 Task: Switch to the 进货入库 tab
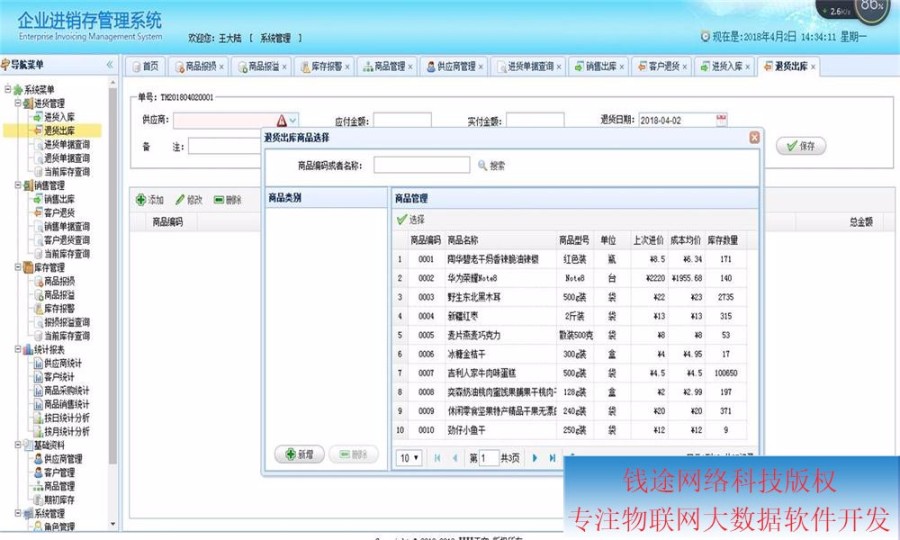(x=723, y=67)
